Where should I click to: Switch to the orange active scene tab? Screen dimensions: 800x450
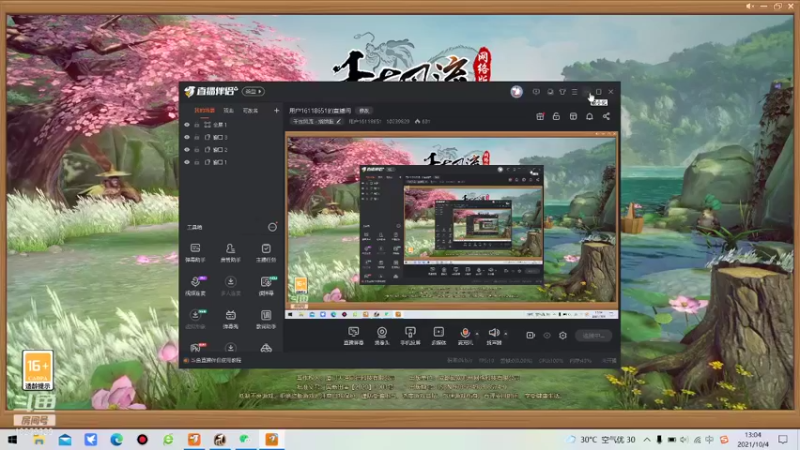pos(205,110)
